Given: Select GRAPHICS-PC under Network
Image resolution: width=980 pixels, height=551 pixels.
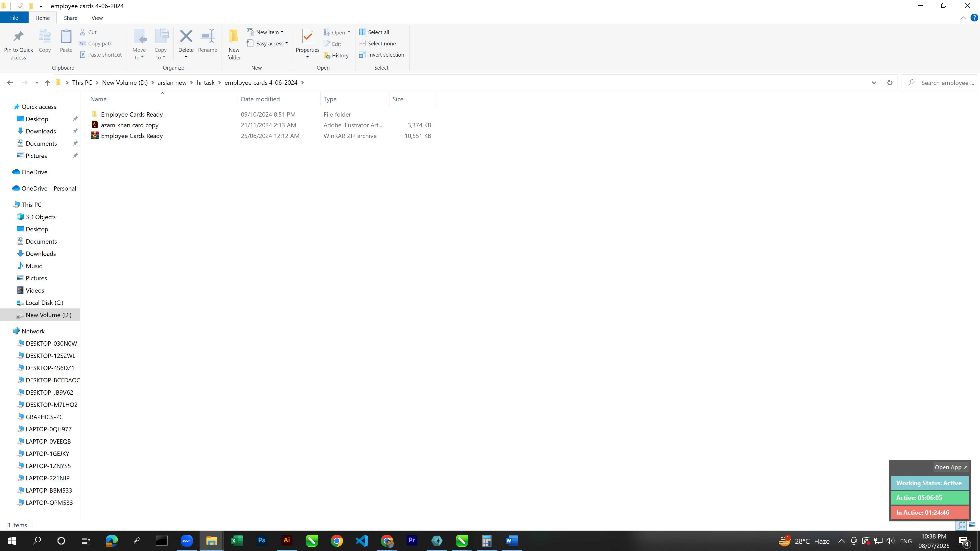Looking at the screenshot, I should tap(44, 417).
